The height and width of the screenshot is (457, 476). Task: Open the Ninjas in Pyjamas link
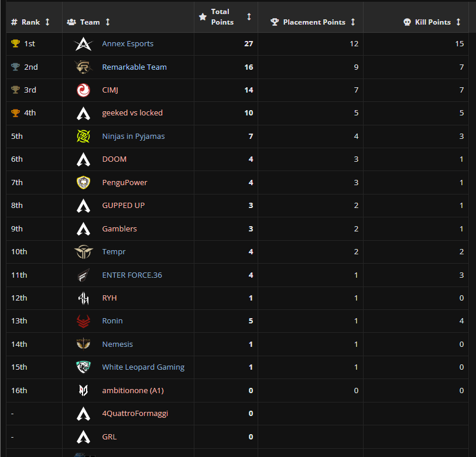point(133,136)
